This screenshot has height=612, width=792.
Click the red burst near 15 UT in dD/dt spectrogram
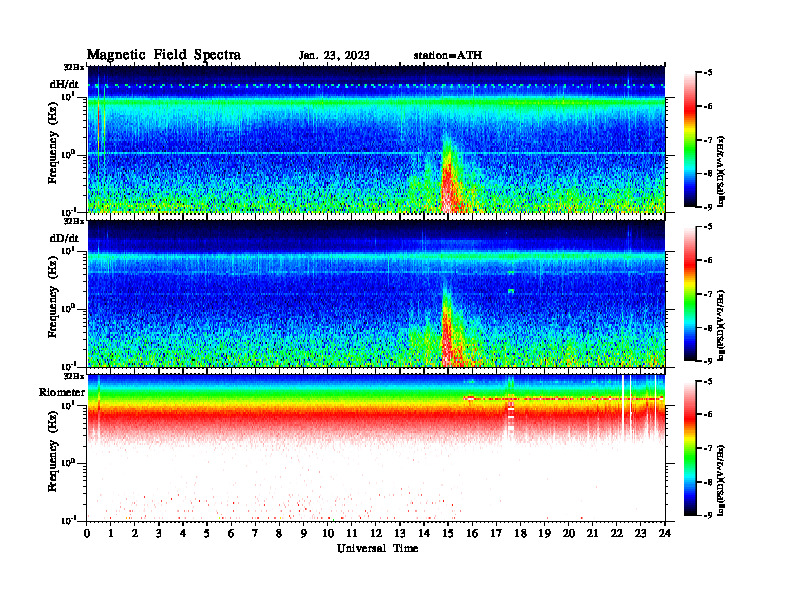point(450,338)
